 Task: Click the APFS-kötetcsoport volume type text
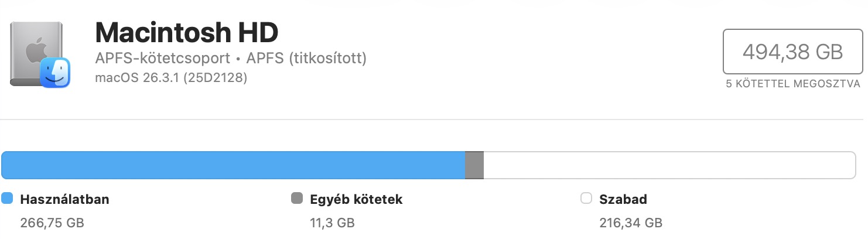point(162,59)
